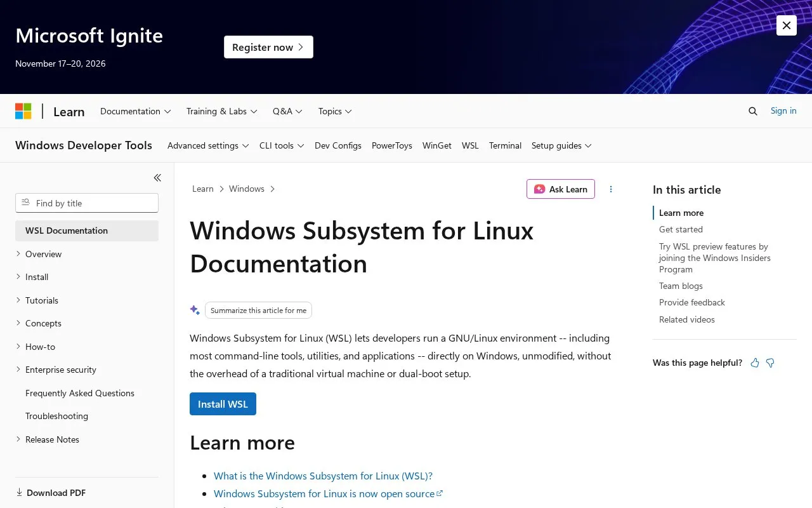
Task: Open the Topics dropdown
Action: [335, 111]
